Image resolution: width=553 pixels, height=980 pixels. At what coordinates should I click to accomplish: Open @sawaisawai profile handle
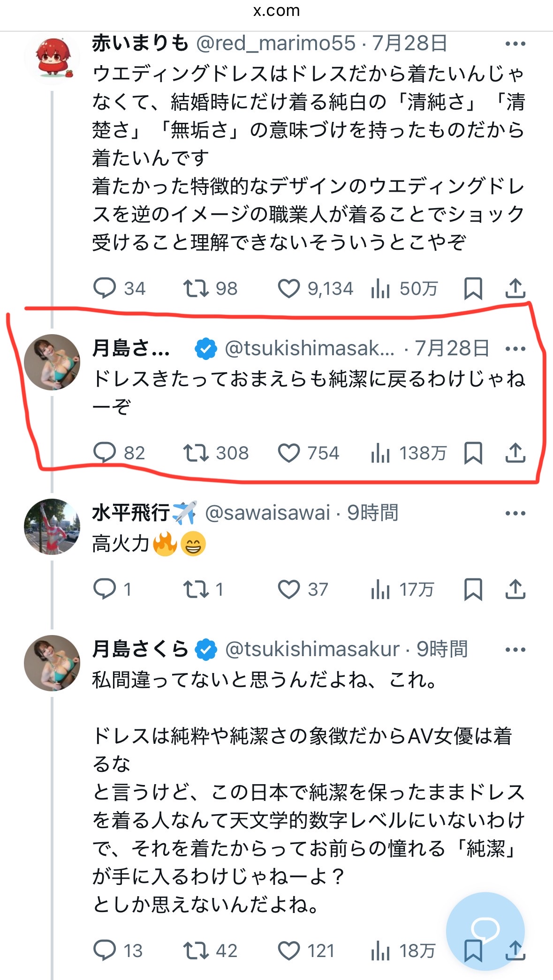point(268,513)
